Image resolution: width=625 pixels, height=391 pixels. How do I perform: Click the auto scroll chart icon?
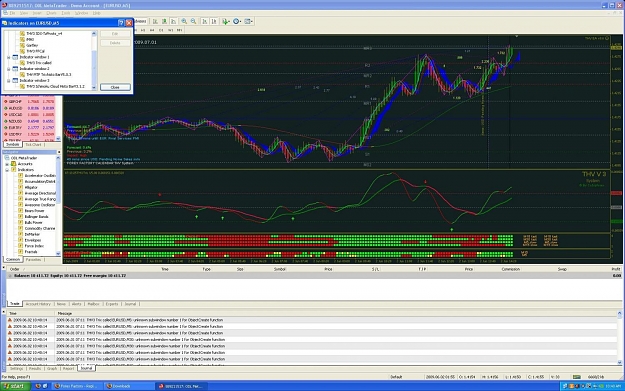tap(204, 21)
